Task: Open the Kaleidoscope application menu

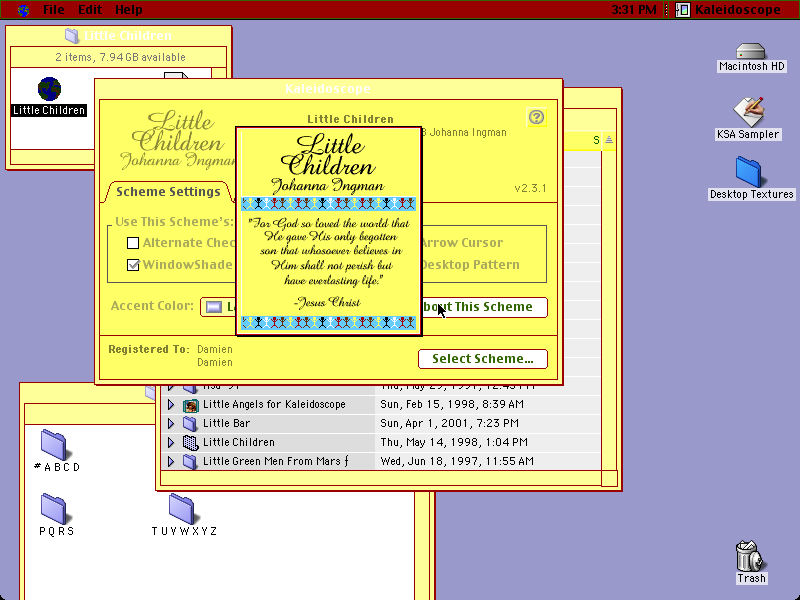Action: pos(728,10)
